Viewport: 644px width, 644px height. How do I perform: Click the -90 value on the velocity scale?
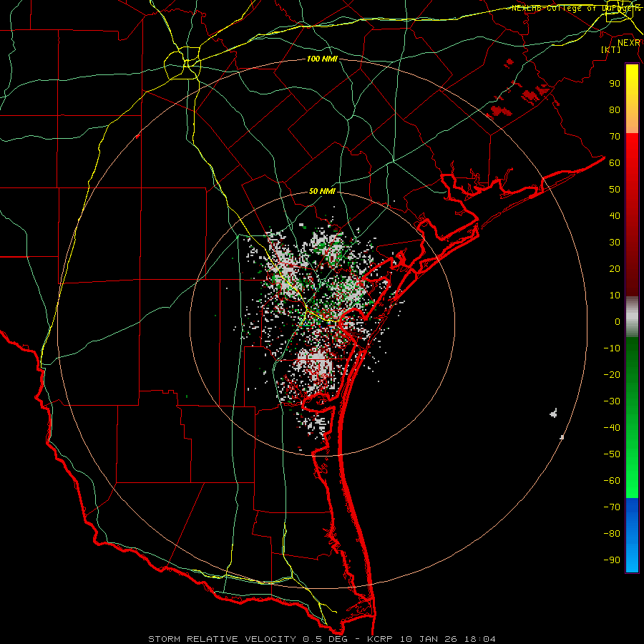612,560
